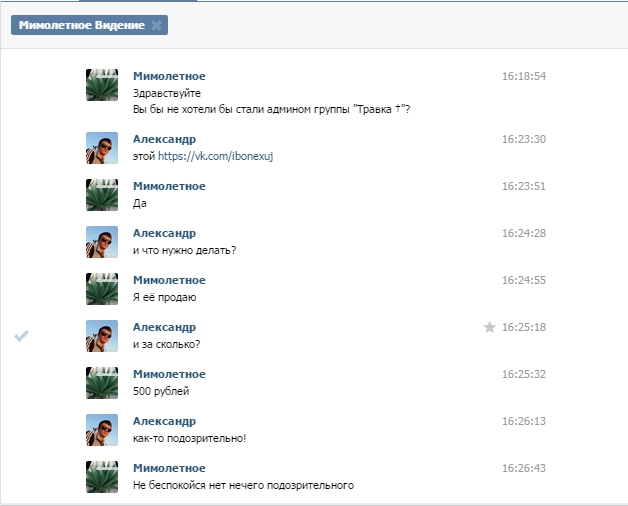The height and width of the screenshot is (506, 628).
Task: Select the message "Я её продаю"
Action: (x=165, y=297)
